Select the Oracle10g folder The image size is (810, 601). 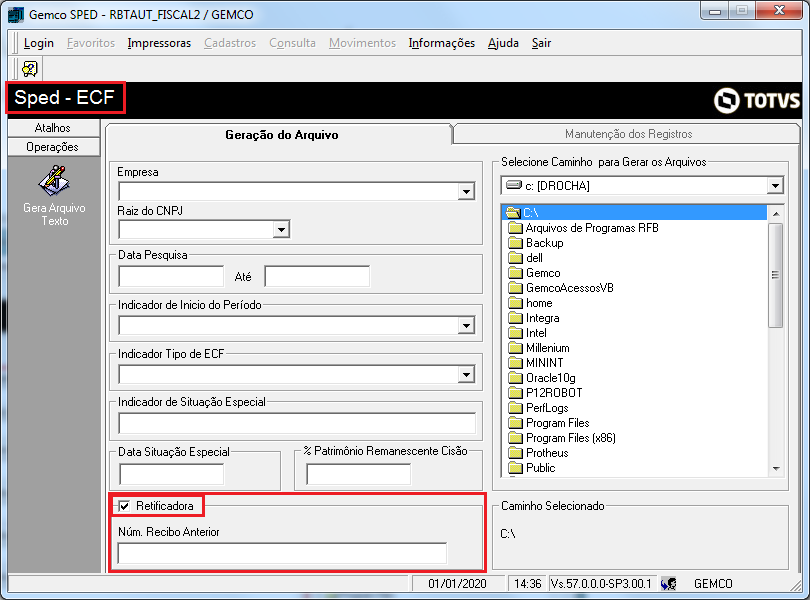tap(542, 378)
